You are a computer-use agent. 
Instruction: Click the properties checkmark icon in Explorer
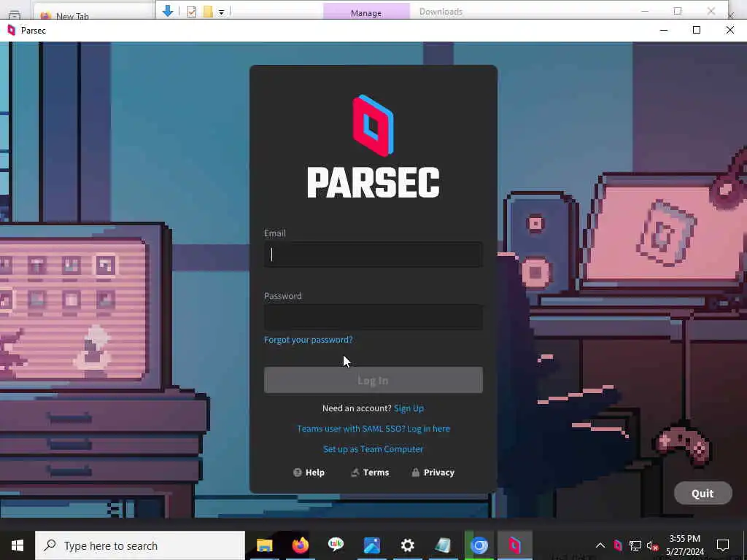point(192,12)
